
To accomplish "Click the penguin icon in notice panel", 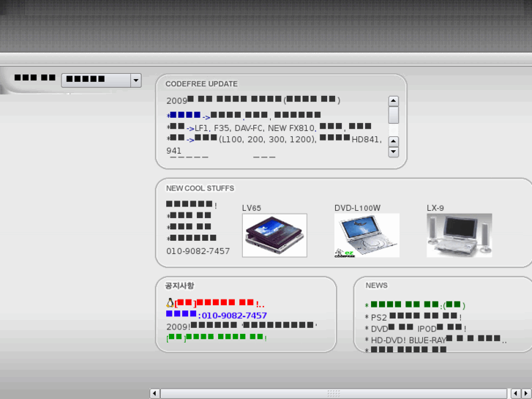I will 170,302.
